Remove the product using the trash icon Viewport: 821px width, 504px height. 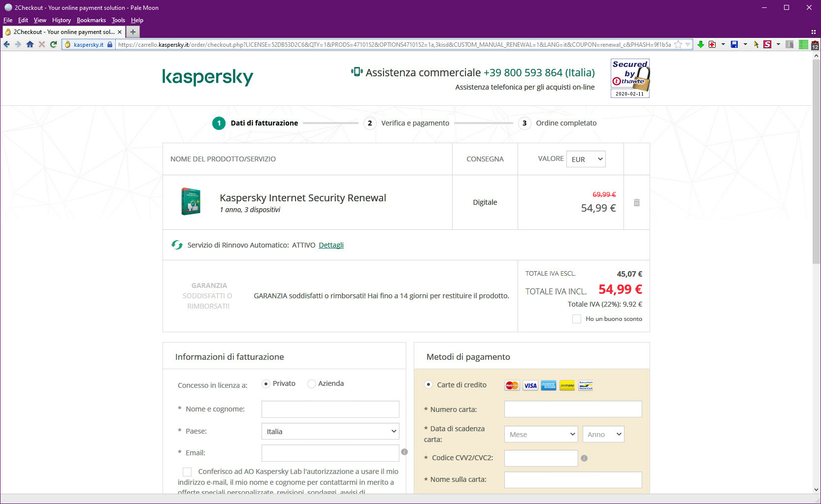(x=637, y=202)
